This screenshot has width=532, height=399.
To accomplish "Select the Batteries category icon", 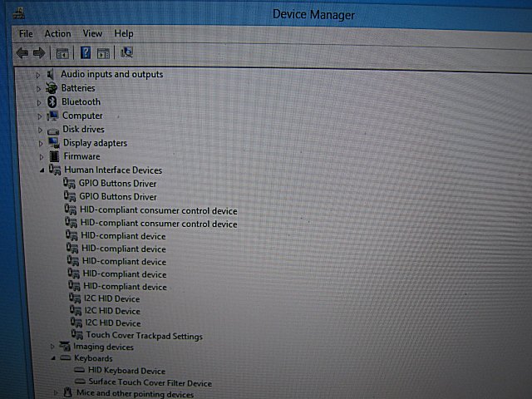I will pos(52,88).
